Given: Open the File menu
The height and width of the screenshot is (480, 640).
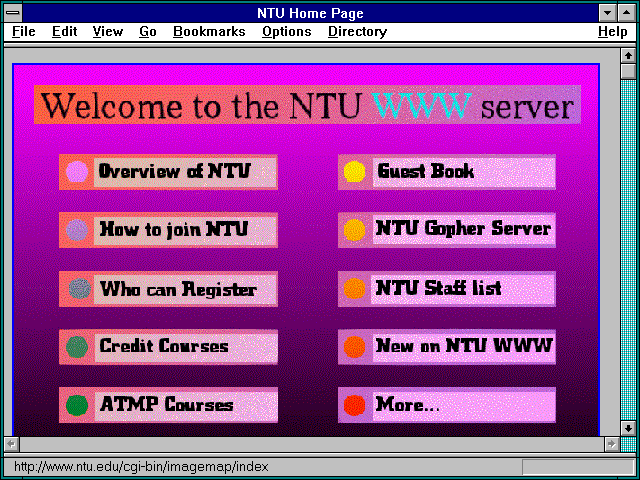Looking at the screenshot, I should click(24, 31).
